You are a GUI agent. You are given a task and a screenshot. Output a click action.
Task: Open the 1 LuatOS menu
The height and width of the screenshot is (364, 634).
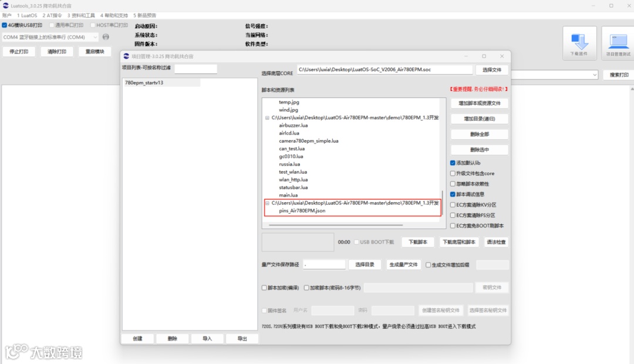pyautogui.click(x=27, y=15)
